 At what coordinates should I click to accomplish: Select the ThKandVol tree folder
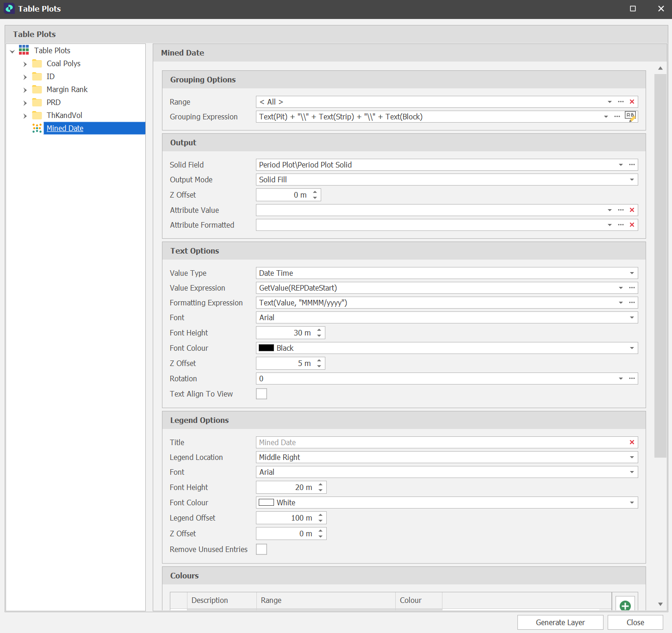[x=64, y=115]
